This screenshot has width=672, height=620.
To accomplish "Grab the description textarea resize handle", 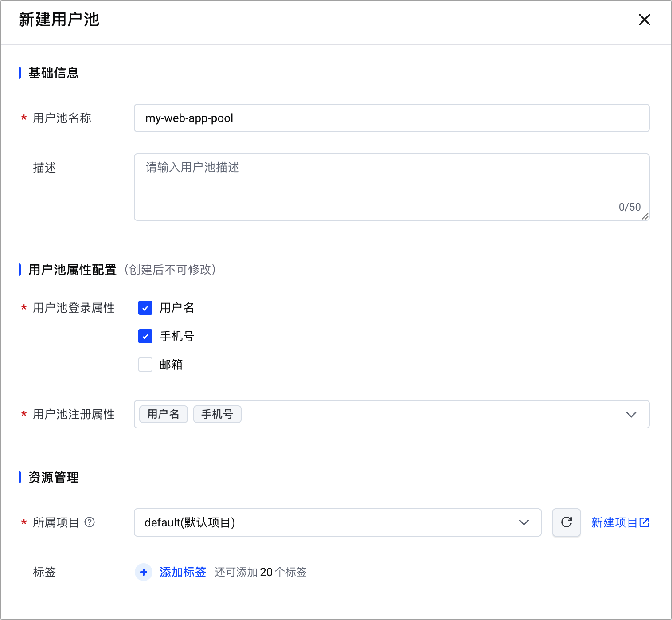I will pos(645,216).
